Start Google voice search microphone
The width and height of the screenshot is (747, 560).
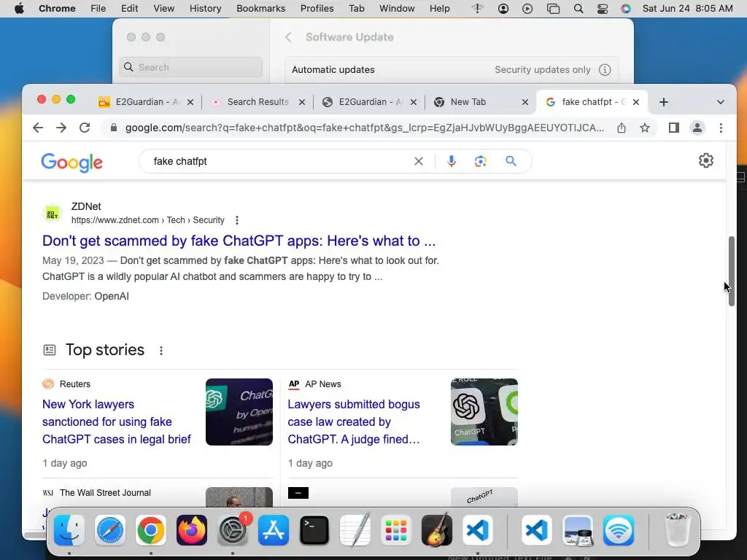451,161
